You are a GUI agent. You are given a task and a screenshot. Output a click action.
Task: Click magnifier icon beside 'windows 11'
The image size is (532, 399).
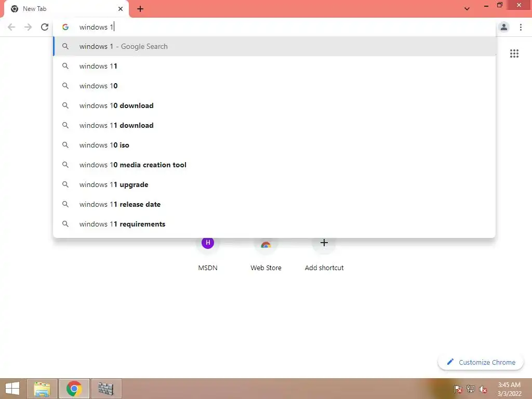click(x=65, y=66)
